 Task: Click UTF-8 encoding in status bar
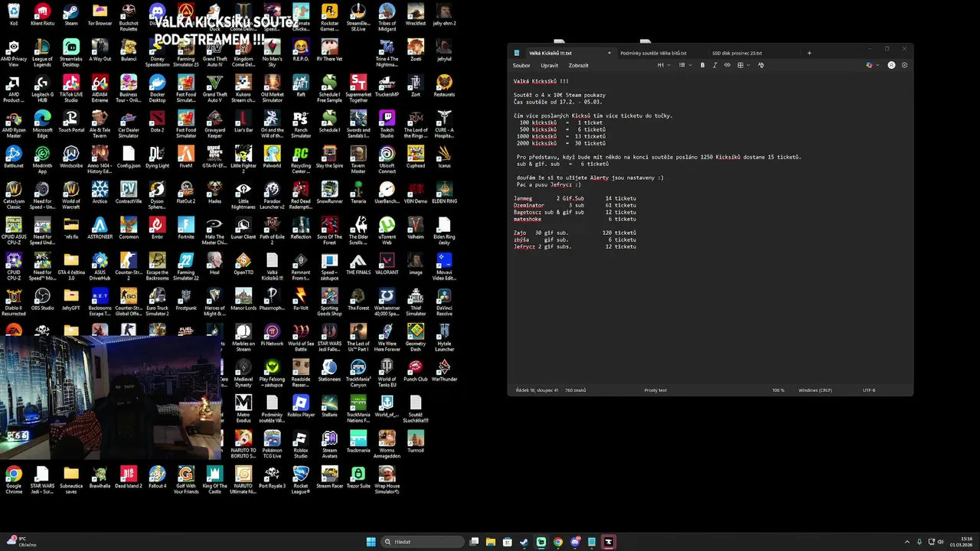[869, 390]
